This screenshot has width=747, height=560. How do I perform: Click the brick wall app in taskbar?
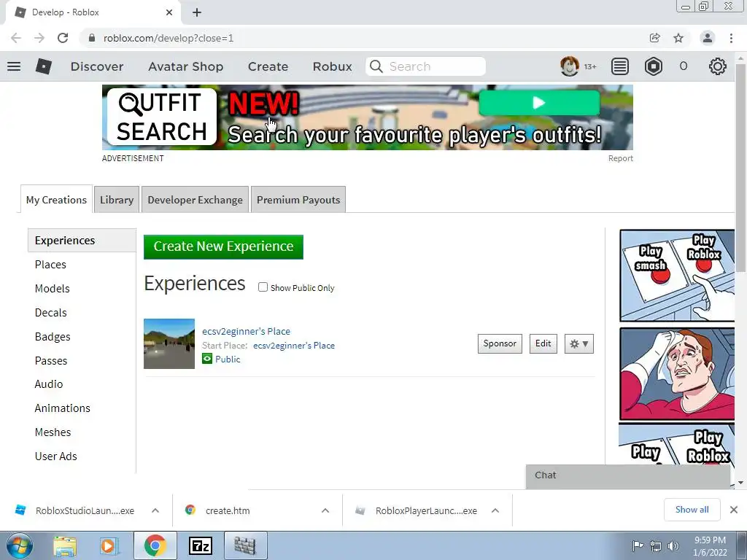click(x=244, y=545)
